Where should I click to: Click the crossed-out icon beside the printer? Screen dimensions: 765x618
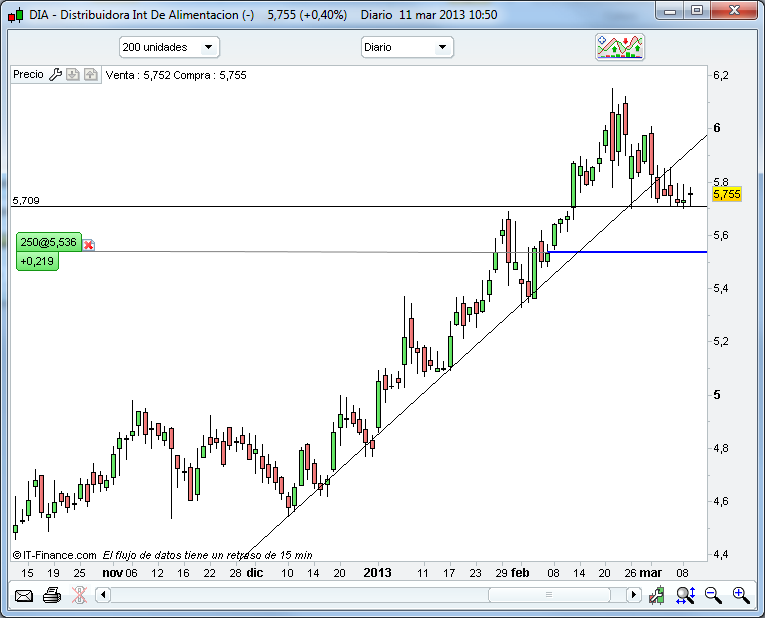pos(77,595)
